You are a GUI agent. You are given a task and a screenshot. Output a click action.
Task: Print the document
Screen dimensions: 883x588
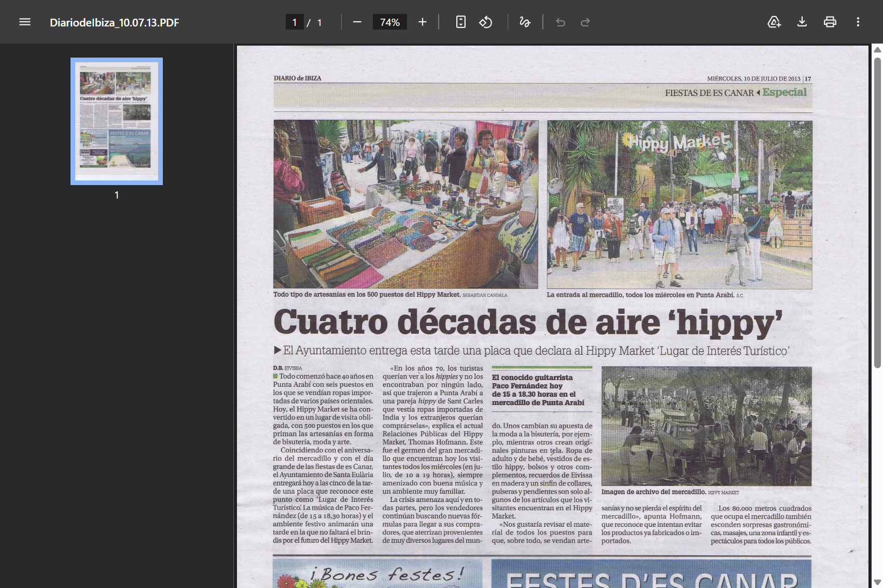[830, 22]
